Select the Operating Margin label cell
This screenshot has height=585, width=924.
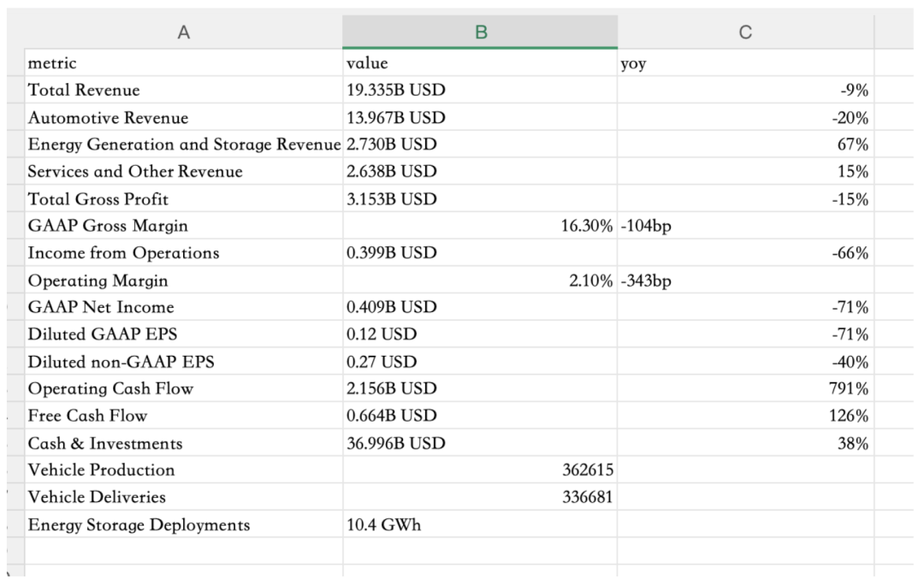tap(183, 281)
